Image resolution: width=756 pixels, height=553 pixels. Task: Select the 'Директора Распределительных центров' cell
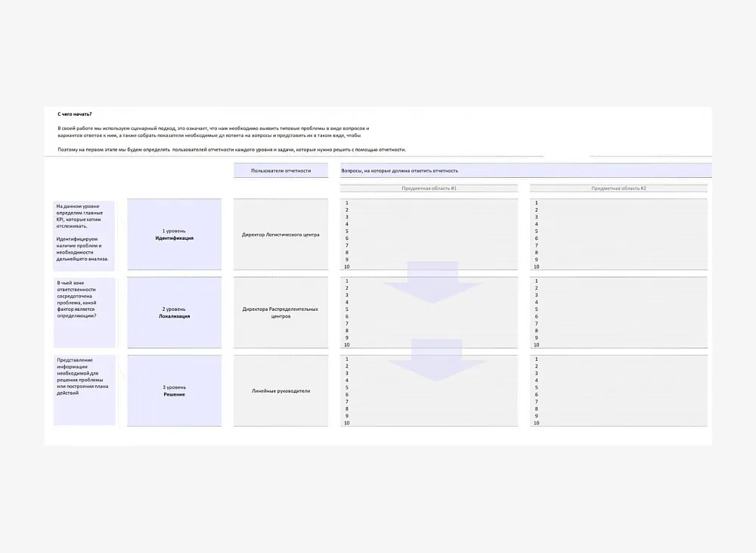[280, 312]
